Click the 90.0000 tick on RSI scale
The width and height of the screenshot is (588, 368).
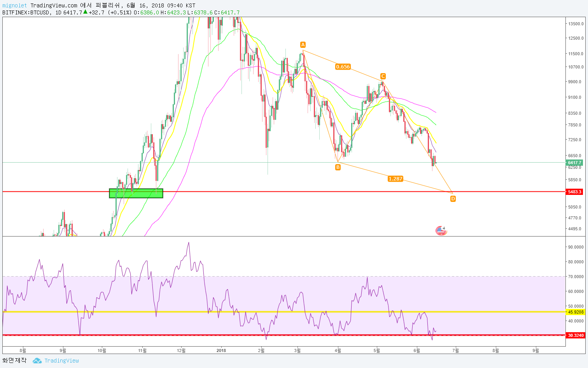point(576,247)
